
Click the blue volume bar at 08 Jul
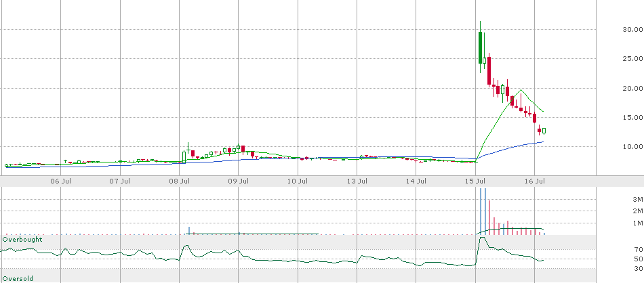189,230
